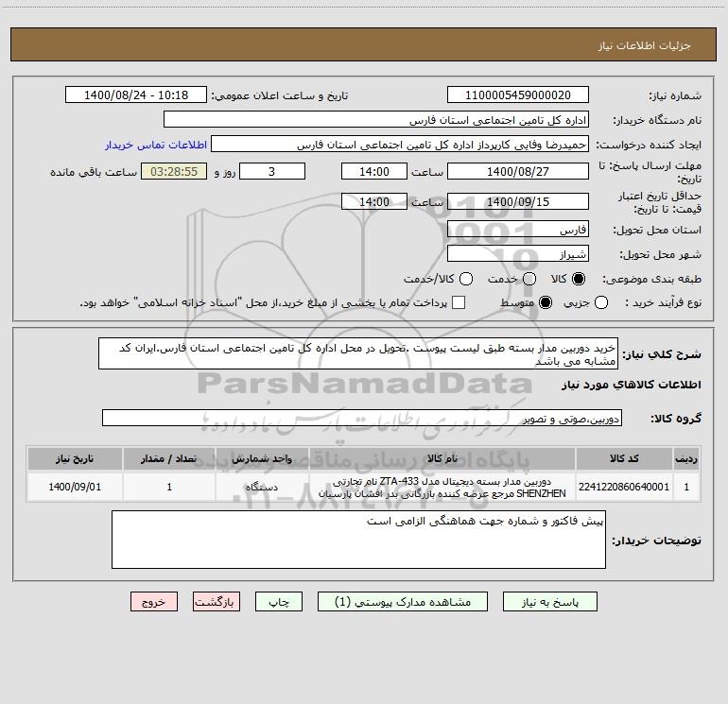
Task: Click the توضیحات خریدار text area
Action: (x=358, y=540)
